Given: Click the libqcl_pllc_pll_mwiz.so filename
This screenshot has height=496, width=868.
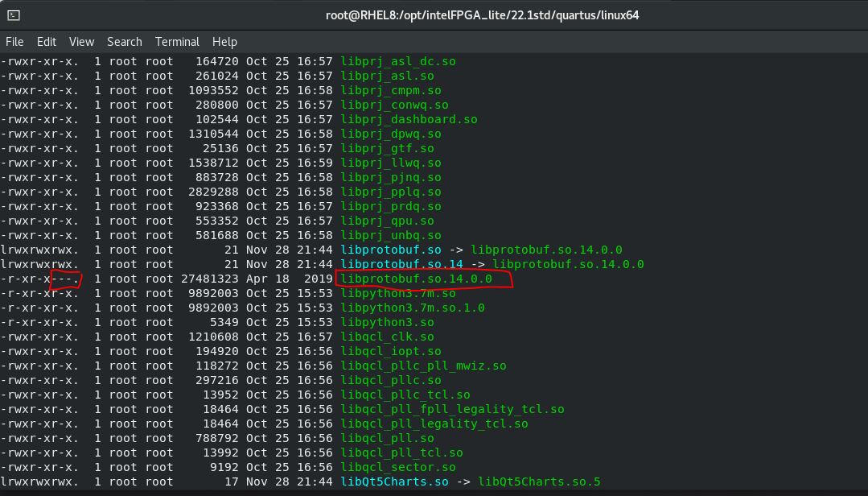Looking at the screenshot, I should pyautogui.click(x=423, y=366).
